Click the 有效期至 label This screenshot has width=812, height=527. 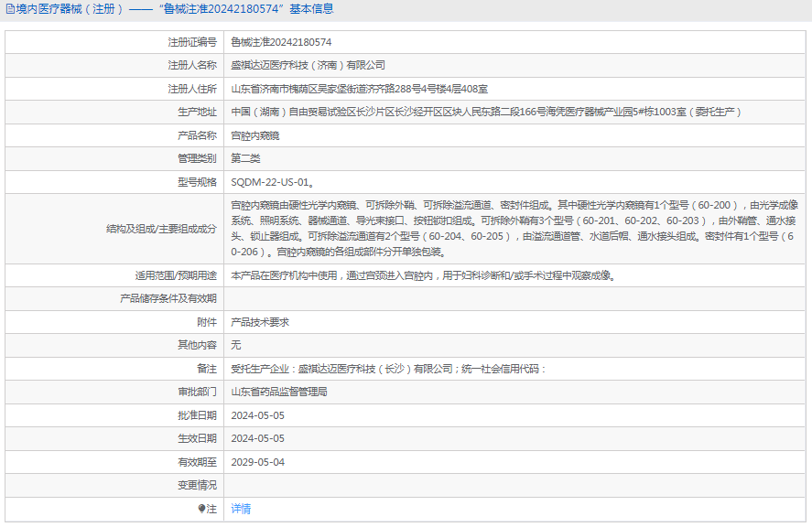198,462
